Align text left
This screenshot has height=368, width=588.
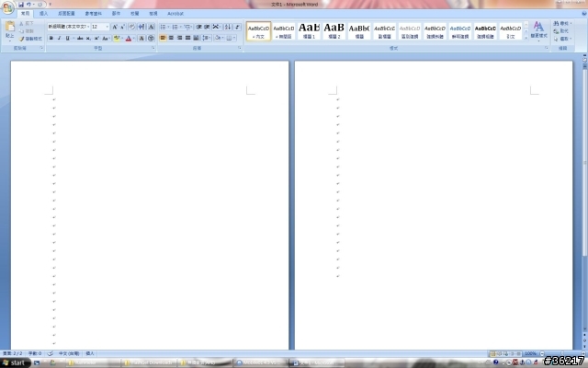click(163, 38)
